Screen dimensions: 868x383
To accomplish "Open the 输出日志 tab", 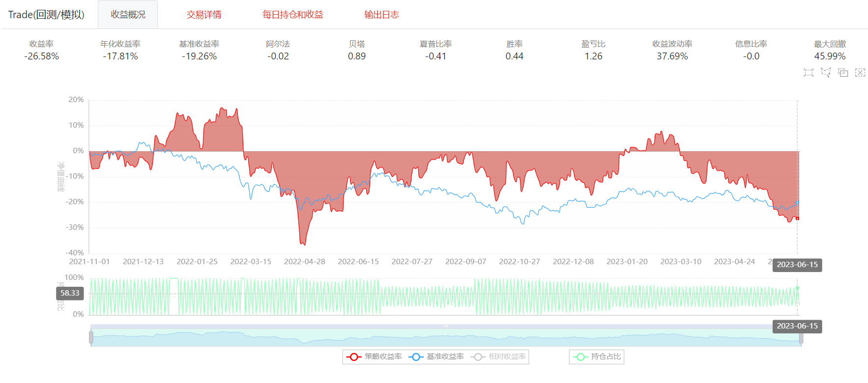I will tap(381, 15).
